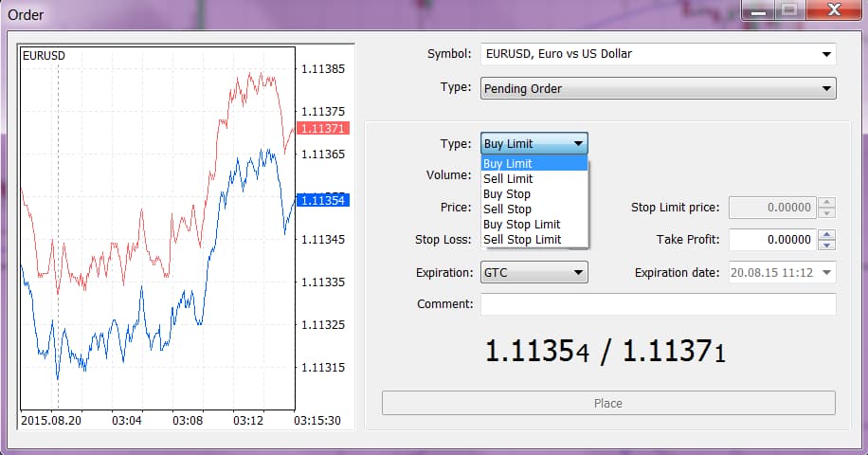
Task: Click the 2015.08.20 date axis label
Action: tap(51, 421)
